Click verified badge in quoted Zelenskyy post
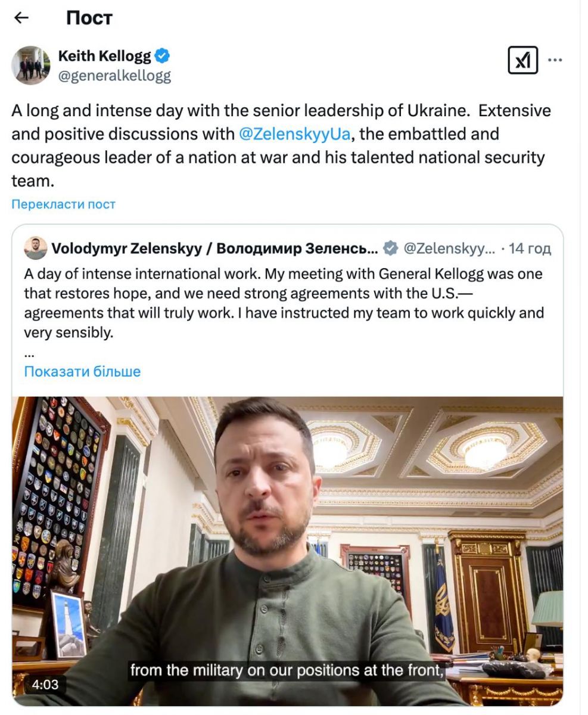Viewport: 588px width, 715px height. pyautogui.click(x=390, y=248)
